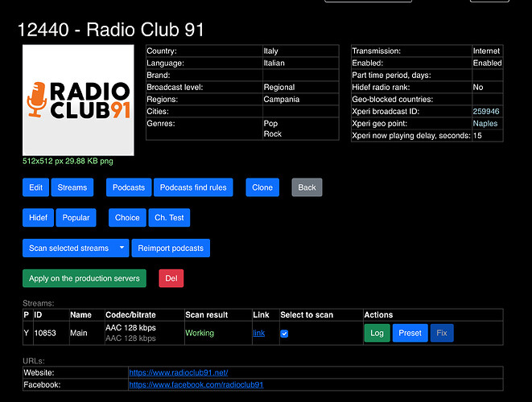Open Podcasts find rules
The height and width of the screenshot is (402, 532).
[193, 187]
